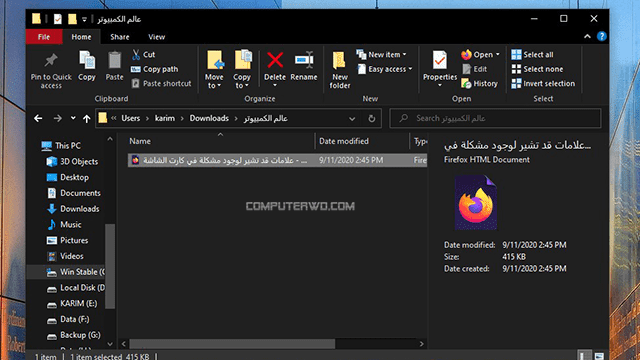Open Local Disk (D:) in sidebar

(x=76, y=288)
